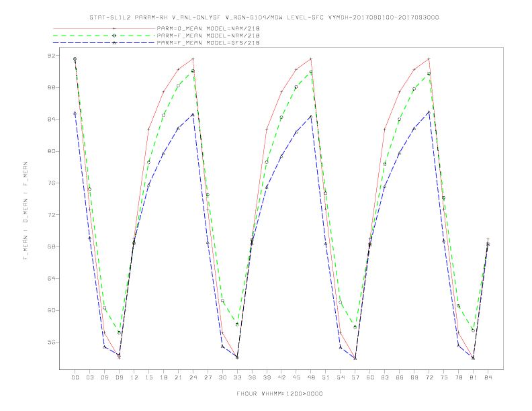The image size is (532, 411).
Task: Click the 60 tick label on the vertical axis
Action: pyautogui.click(x=51, y=310)
